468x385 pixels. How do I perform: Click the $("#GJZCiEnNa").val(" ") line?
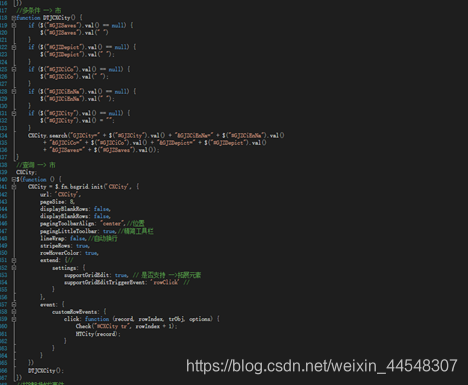[x=77, y=98]
